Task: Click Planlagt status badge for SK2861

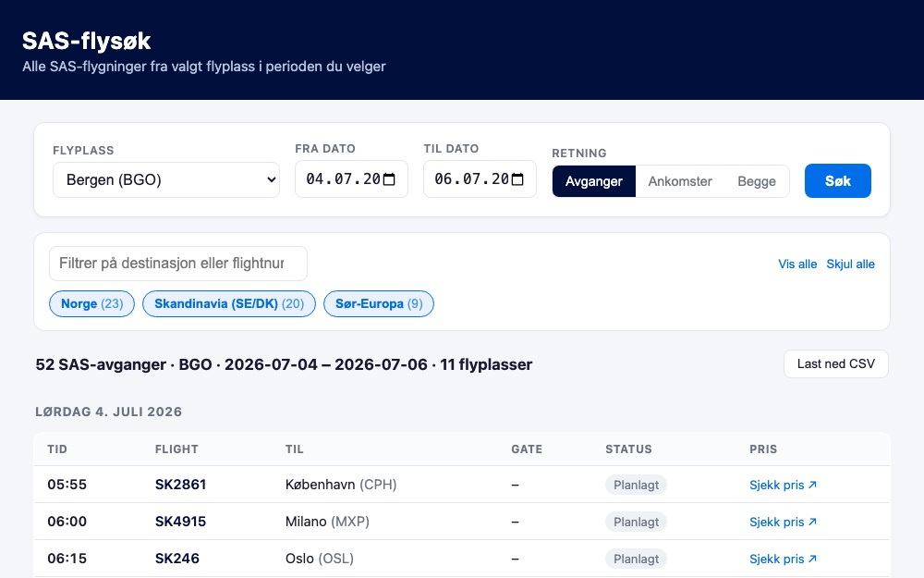Action: coord(636,485)
